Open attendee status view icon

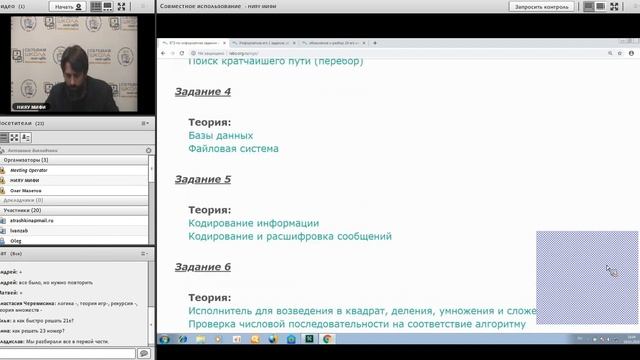(26, 138)
